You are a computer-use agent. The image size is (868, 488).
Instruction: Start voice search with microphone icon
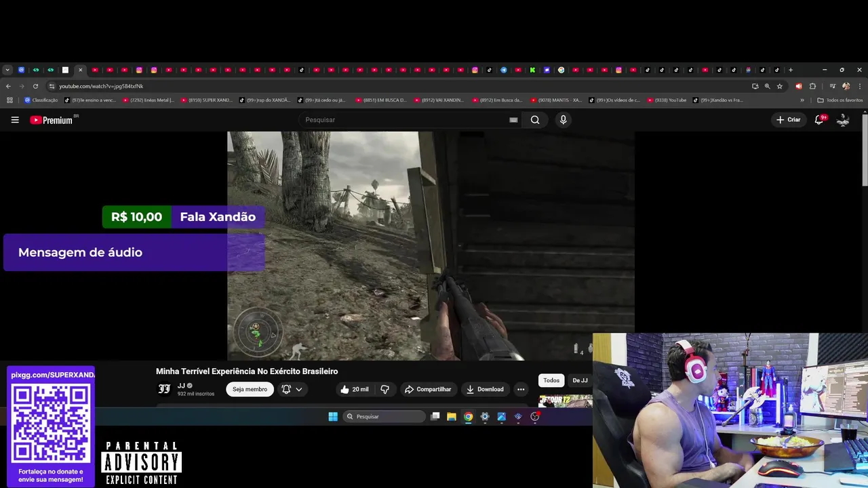point(563,120)
